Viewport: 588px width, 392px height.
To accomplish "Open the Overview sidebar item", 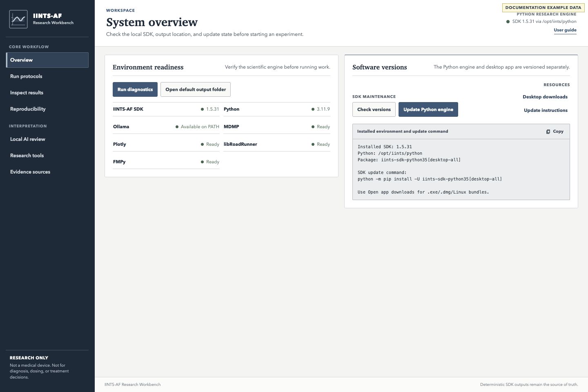I will (47, 60).
